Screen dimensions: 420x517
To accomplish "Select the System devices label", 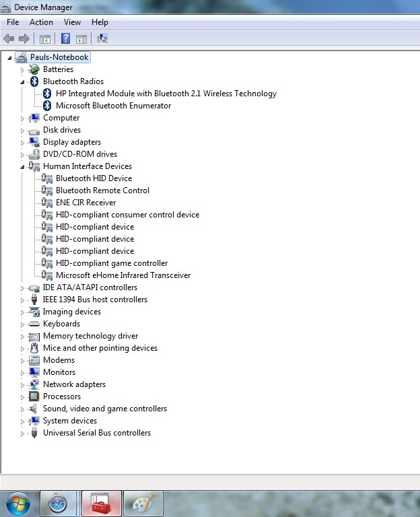I will 70,421.
